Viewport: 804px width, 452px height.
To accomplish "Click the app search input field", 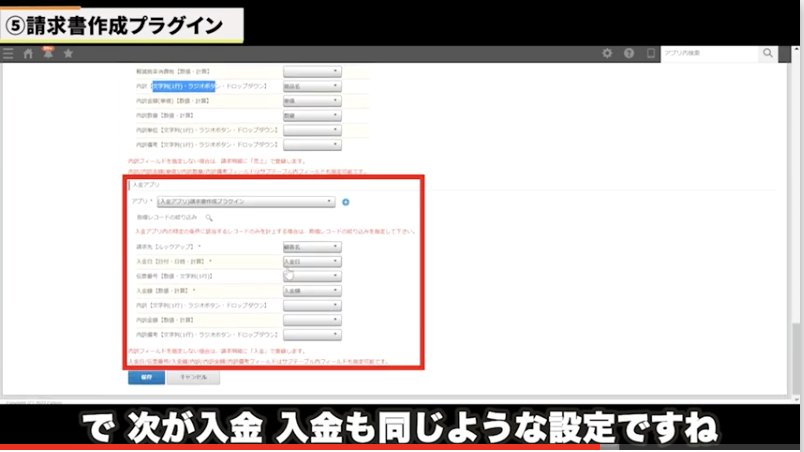I will (709, 53).
